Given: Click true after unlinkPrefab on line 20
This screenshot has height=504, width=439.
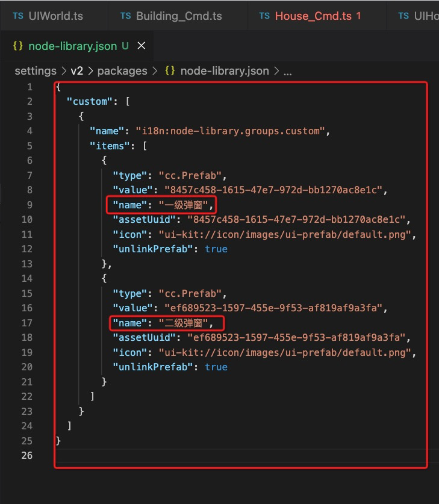Looking at the screenshot, I should [x=216, y=367].
